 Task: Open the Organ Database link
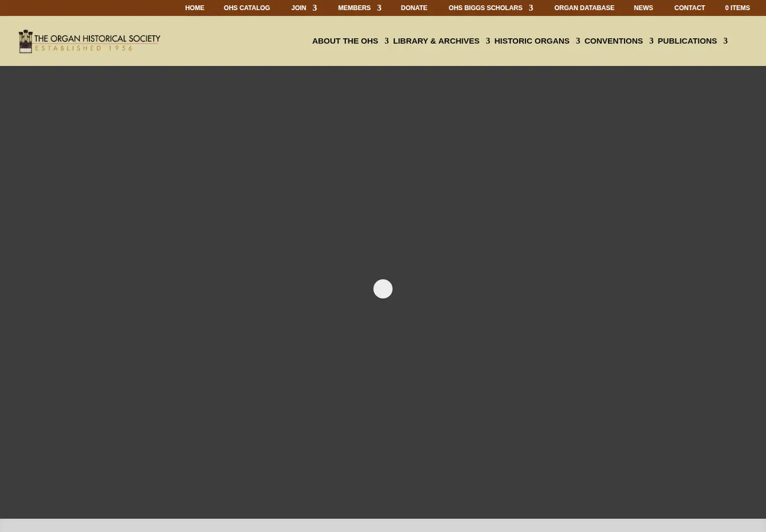click(x=584, y=8)
